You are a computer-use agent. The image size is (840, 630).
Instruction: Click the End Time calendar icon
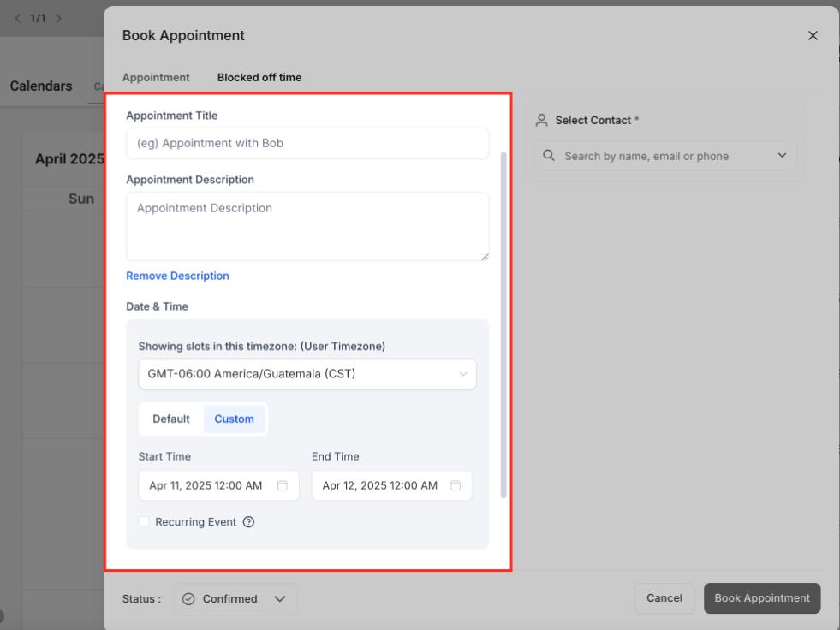456,485
